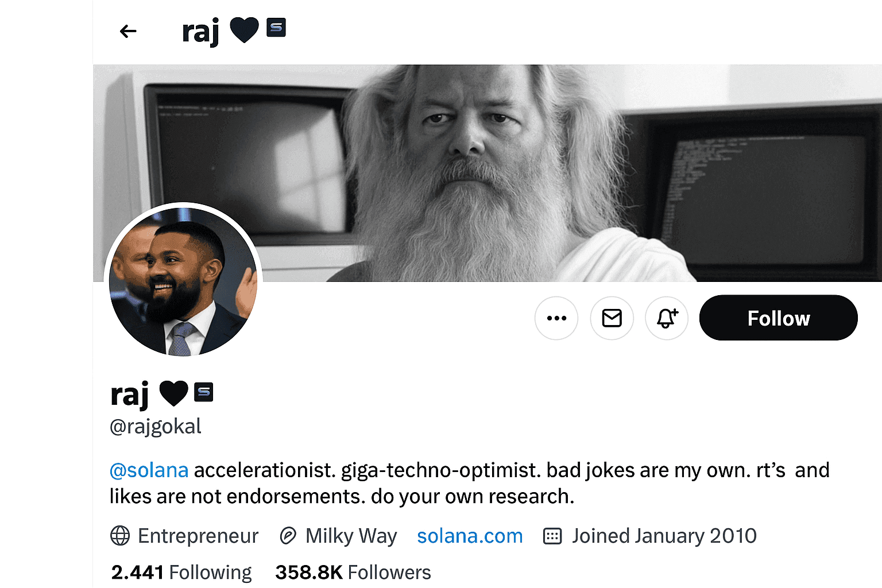This screenshot has width=882, height=588.
Task: Open the @solana mention in bio
Action: click(x=149, y=470)
